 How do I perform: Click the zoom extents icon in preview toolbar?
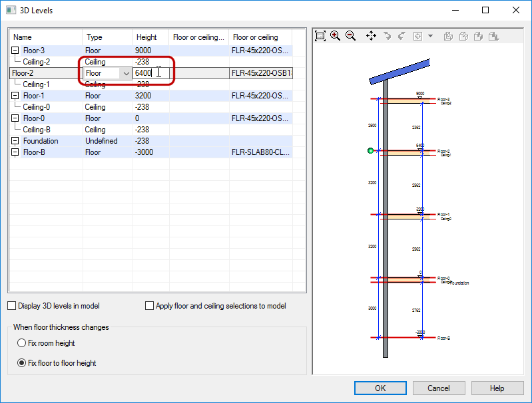320,36
